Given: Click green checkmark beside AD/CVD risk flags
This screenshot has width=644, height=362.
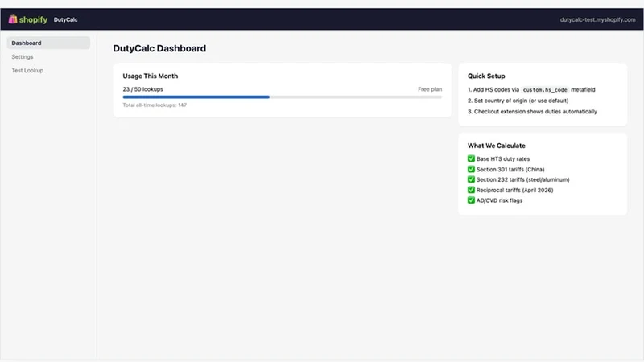Looking at the screenshot, I should click(x=471, y=200).
